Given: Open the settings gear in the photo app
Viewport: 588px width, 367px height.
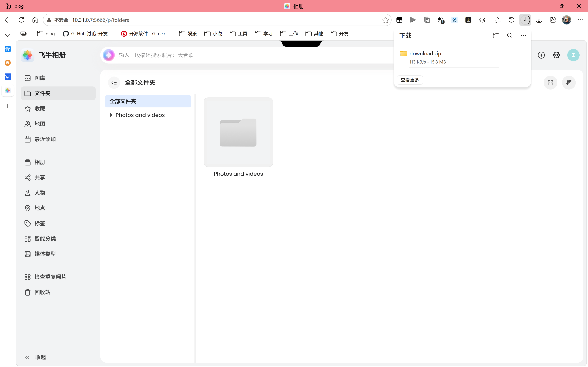Looking at the screenshot, I should click(556, 55).
